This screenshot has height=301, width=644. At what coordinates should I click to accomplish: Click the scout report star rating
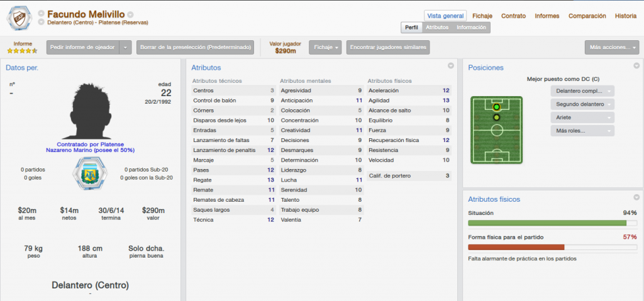point(22,51)
